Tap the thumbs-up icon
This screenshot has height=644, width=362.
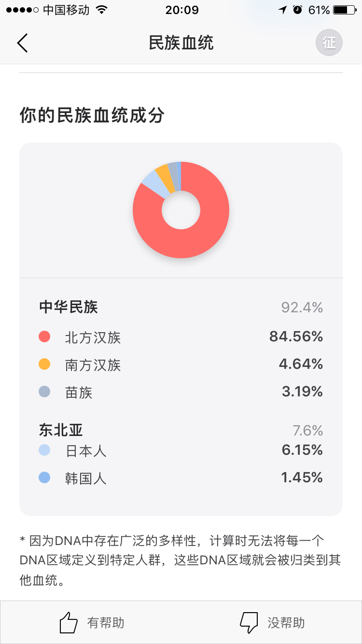coord(69,622)
